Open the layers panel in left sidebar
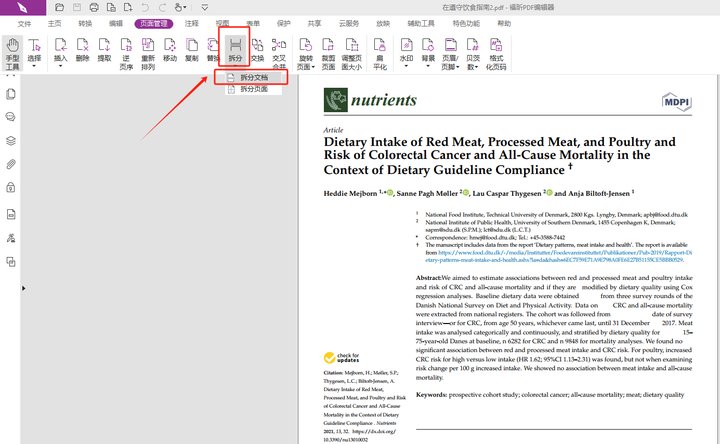The width and height of the screenshot is (720, 444). pyautogui.click(x=11, y=139)
